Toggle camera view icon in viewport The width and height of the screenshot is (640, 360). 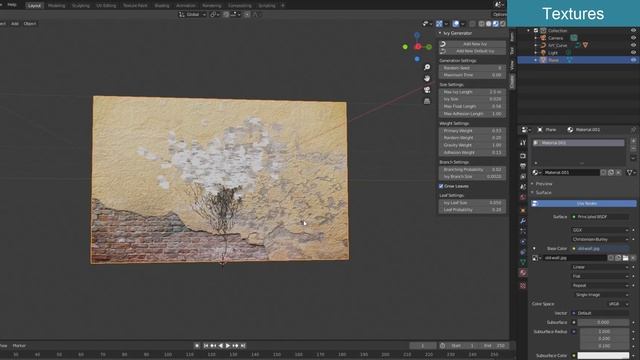(x=427, y=90)
